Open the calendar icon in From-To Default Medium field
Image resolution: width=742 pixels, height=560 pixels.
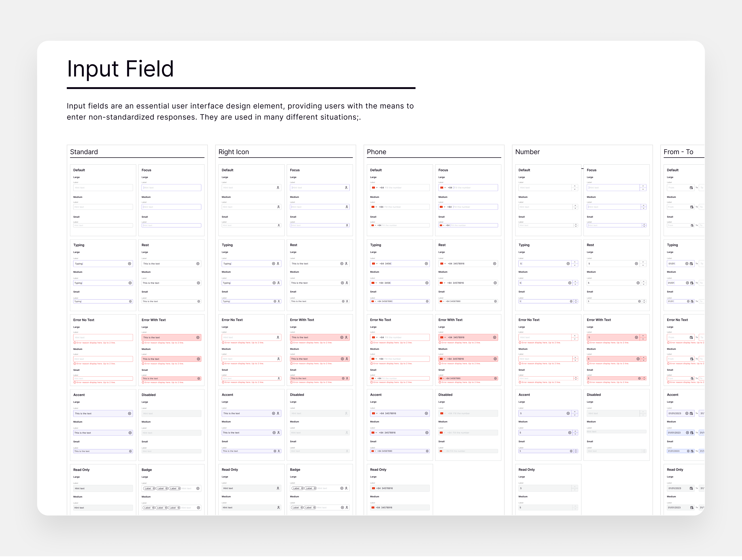(x=692, y=207)
